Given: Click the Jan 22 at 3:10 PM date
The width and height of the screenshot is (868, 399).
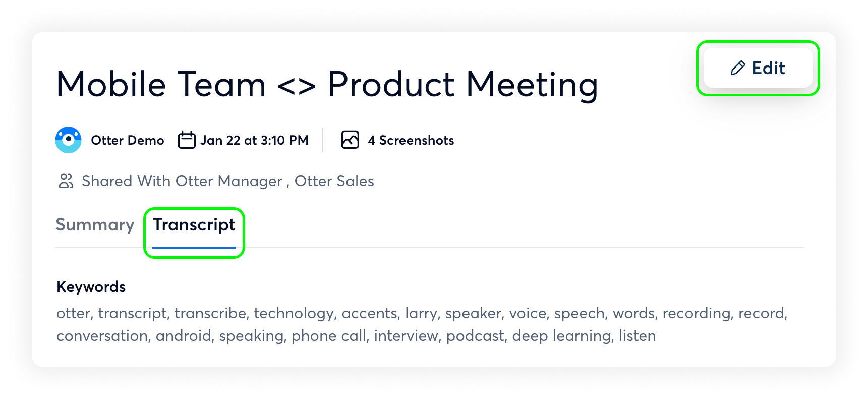Looking at the screenshot, I should [254, 140].
